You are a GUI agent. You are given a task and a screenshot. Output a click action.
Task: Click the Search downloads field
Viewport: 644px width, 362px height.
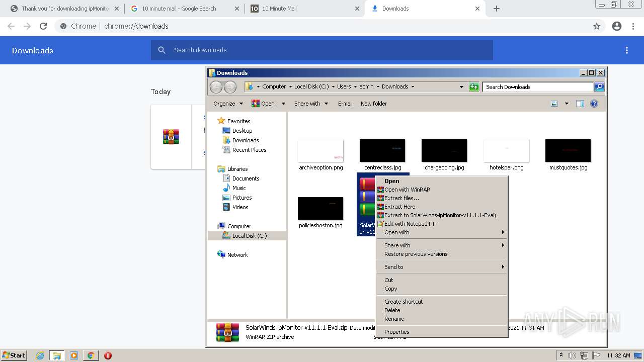click(322, 50)
